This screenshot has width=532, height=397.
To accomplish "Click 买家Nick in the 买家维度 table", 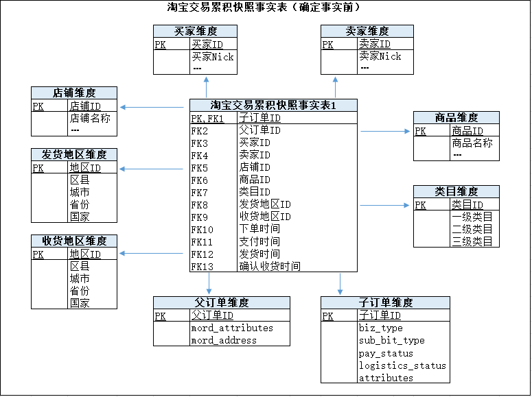I will point(213,57).
